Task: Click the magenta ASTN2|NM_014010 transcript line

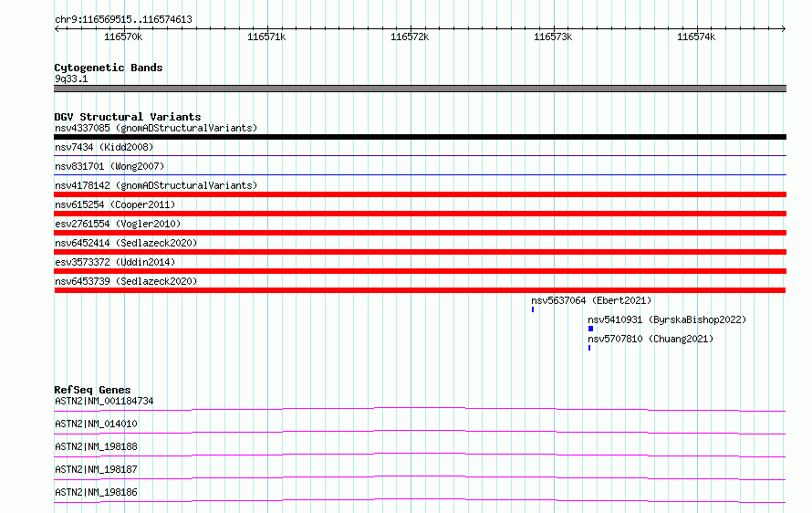Action: click(x=420, y=432)
